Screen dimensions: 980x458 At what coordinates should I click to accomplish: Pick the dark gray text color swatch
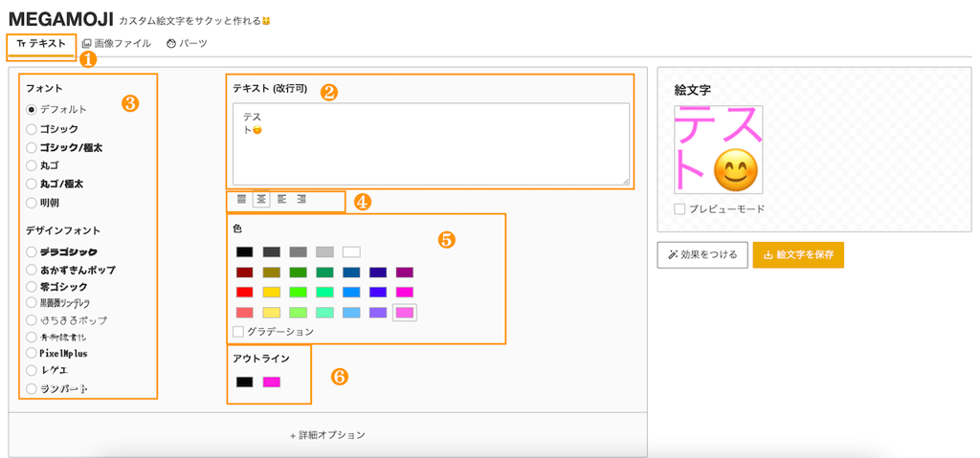coord(271,252)
